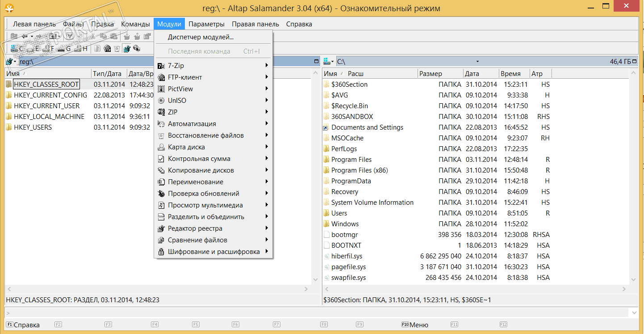Image resolution: width=644 pixels, height=334 pixels.
Task: Choose Диспетчер модулей... from the menu
Action: [x=213, y=37]
